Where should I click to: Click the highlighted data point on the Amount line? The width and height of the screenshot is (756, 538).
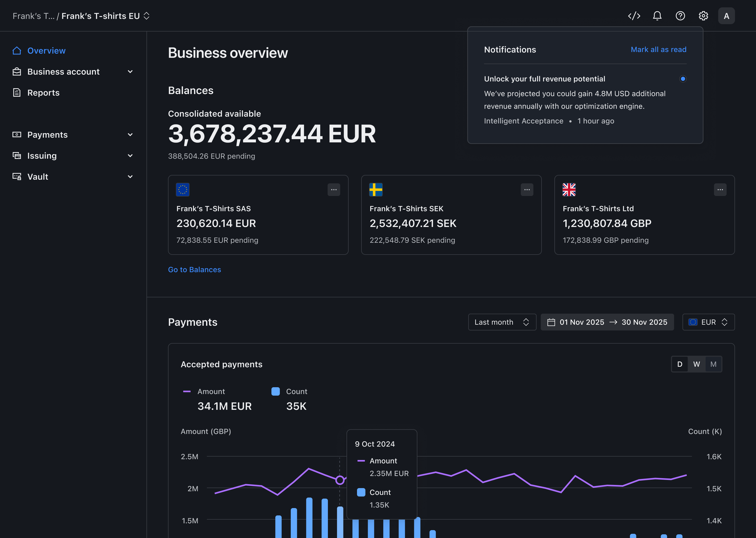[340, 480]
